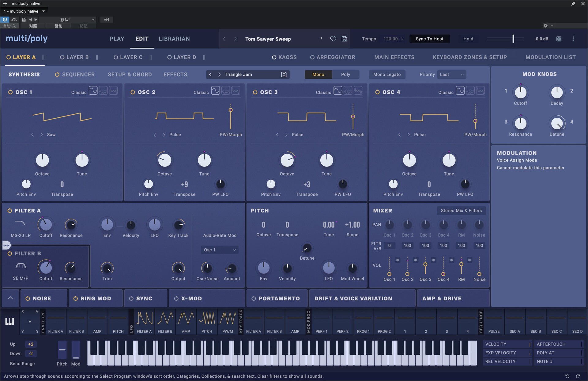Click the RM volume slider in mixer
This screenshot has width=588, height=381.
coord(461,266)
